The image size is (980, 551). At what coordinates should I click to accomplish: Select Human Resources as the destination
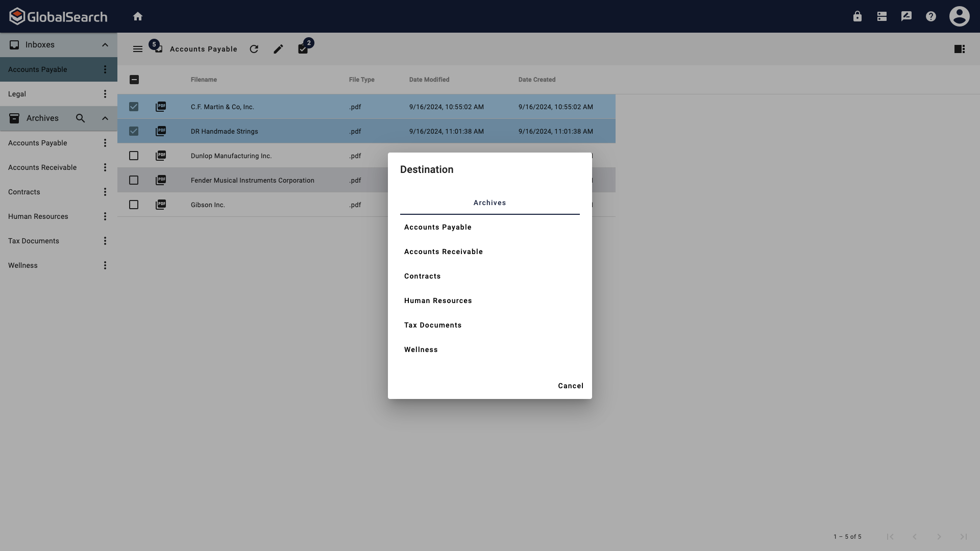click(x=438, y=300)
